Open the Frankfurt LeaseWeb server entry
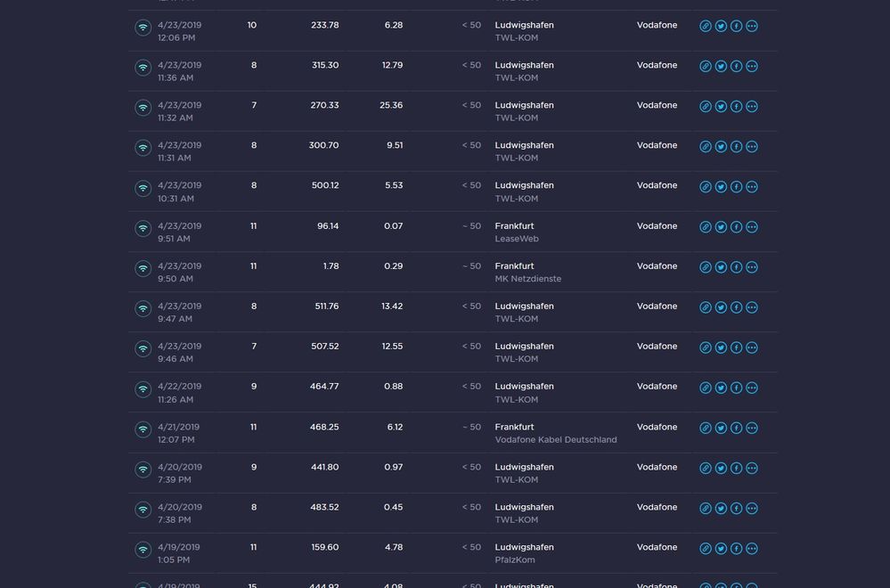This screenshot has height=588, width=890. tap(517, 233)
